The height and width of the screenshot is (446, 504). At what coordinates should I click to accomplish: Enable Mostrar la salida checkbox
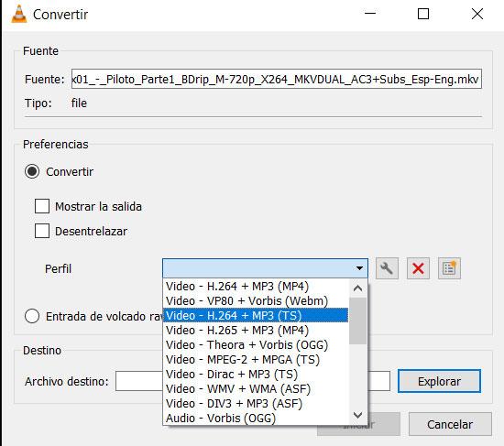coord(42,206)
